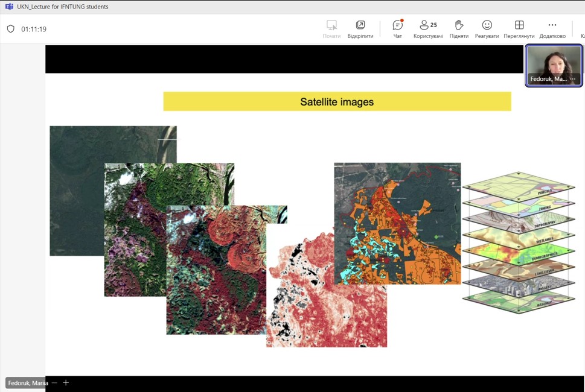
Task: Expand Додатково more options menu
Action: (552, 28)
